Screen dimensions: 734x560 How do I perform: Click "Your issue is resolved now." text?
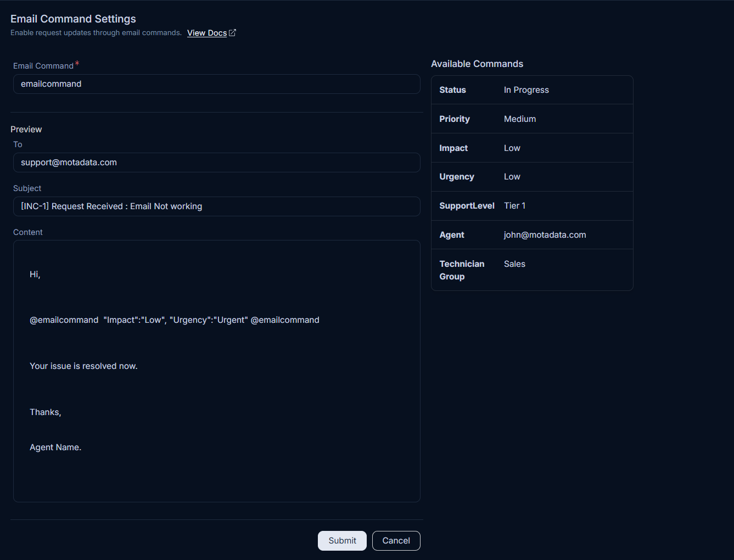pyautogui.click(x=83, y=366)
